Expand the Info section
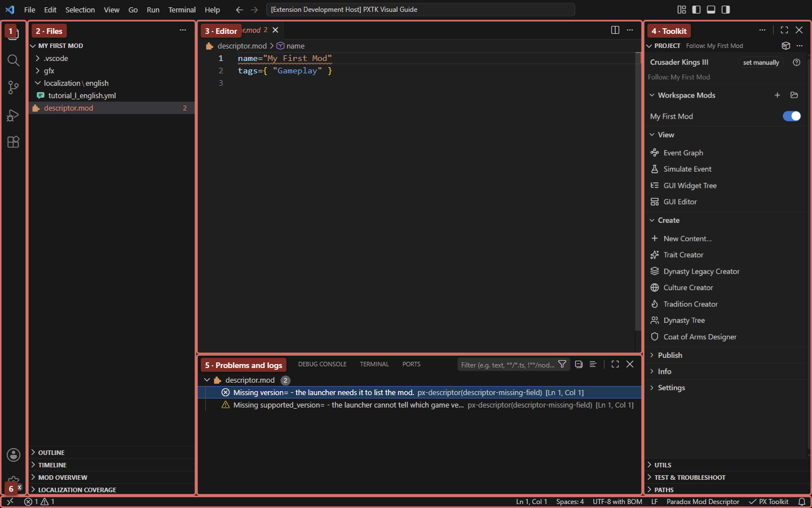812x508 pixels. [x=726, y=371]
